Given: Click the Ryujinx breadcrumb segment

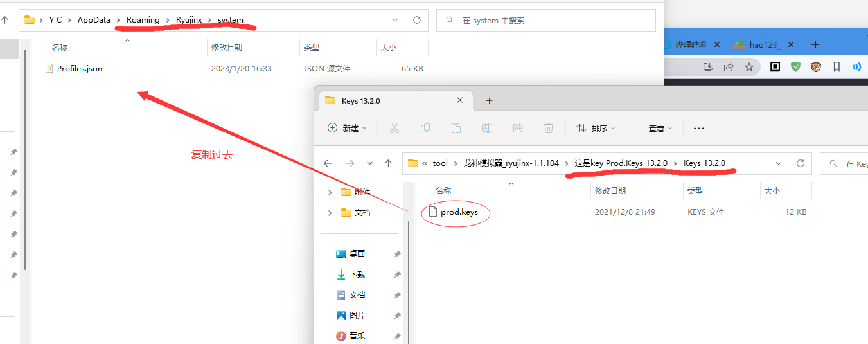Looking at the screenshot, I should (x=189, y=20).
